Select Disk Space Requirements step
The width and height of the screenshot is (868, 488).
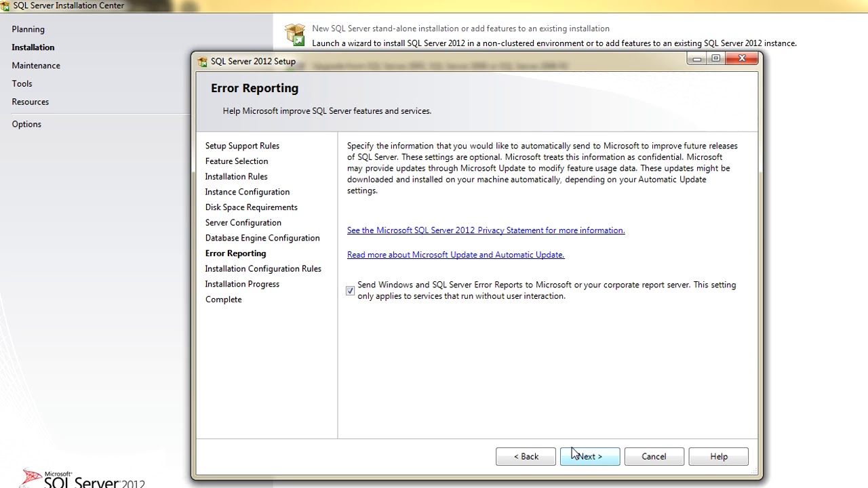click(x=252, y=207)
